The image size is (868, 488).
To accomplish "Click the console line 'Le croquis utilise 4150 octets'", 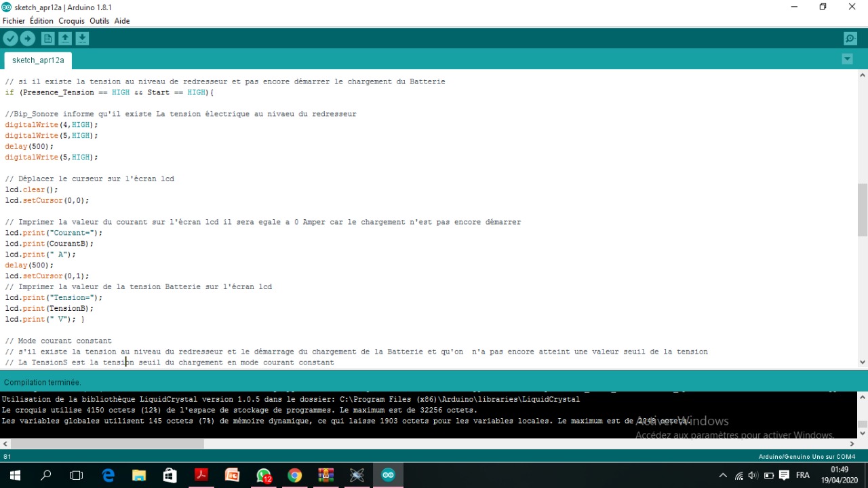I will pyautogui.click(x=239, y=410).
